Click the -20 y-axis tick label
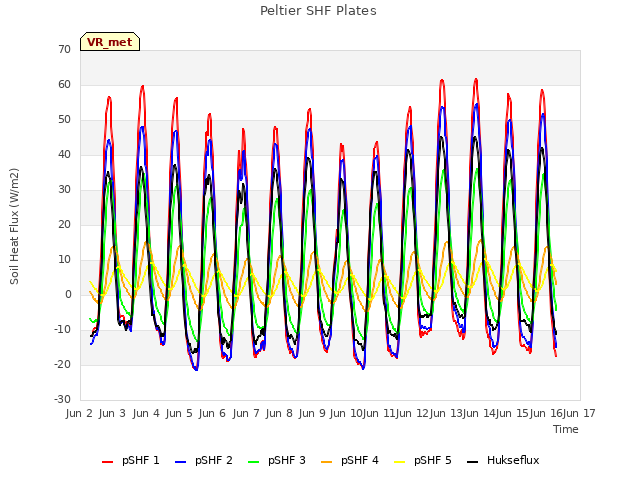The height and width of the screenshot is (480, 640). (x=62, y=364)
